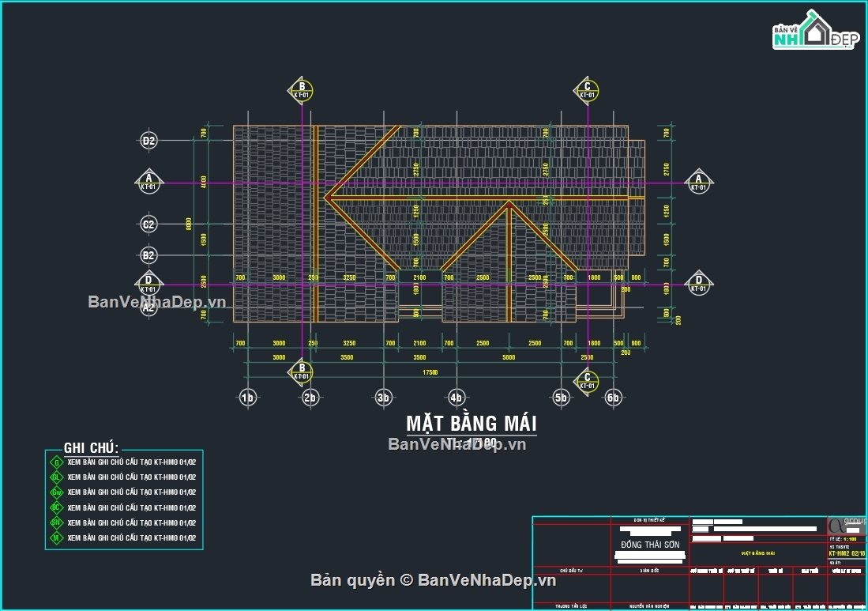Select grid axis bubble C2

[148, 224]
